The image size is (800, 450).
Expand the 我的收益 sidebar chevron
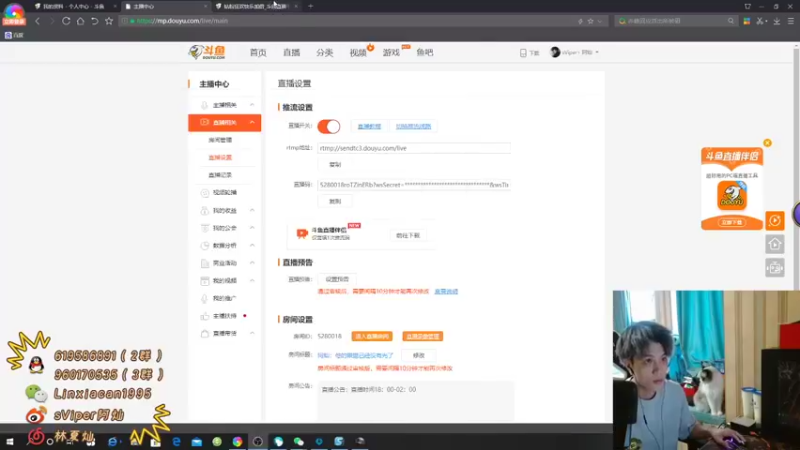click(252, 210)
